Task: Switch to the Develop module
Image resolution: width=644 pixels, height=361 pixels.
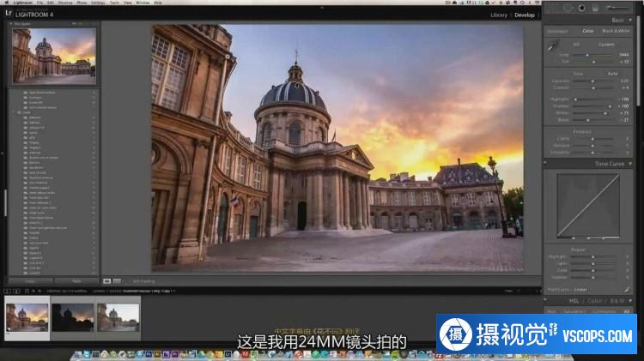Action: (525, 15)
